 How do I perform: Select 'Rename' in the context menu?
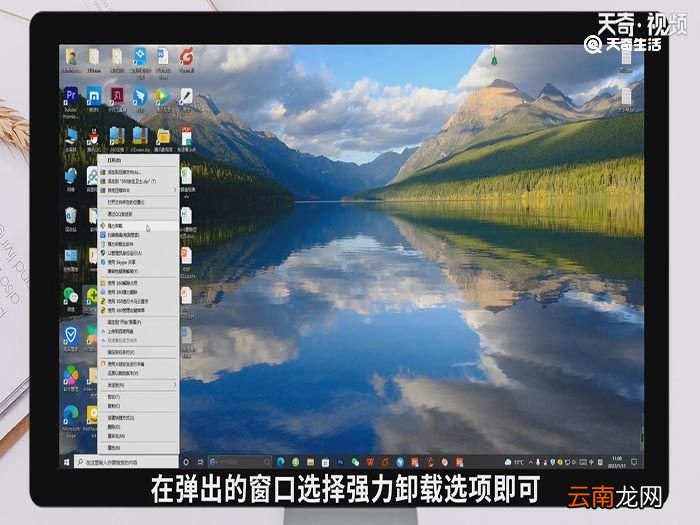[138, 436]
